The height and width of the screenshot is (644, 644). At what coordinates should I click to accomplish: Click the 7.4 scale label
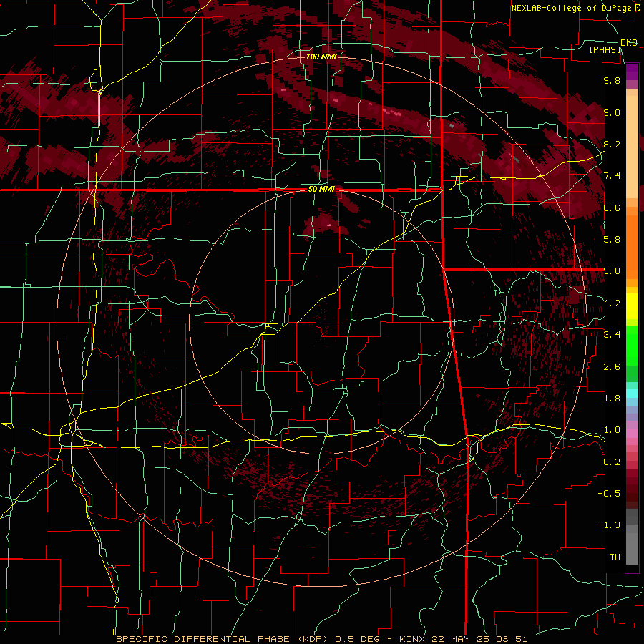click(x=612, y=176)
